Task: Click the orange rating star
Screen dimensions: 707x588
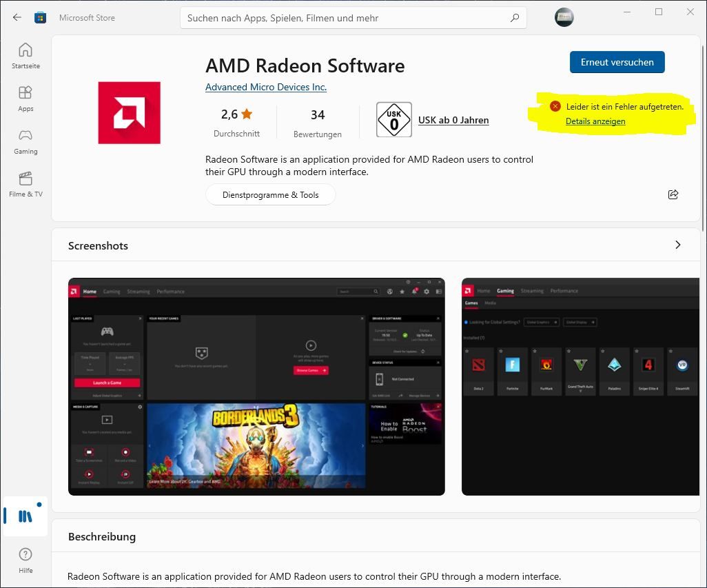Action: point(247,114)
